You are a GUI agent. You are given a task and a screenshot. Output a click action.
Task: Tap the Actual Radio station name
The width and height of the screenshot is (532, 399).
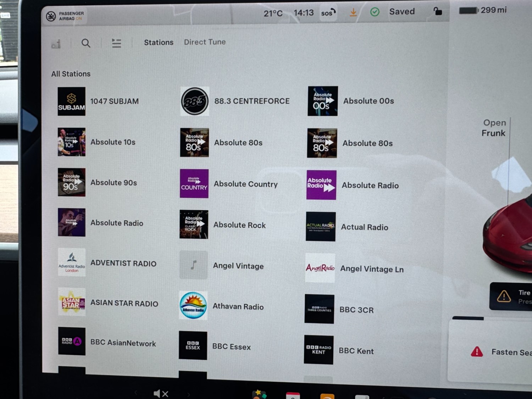point(365,227)
